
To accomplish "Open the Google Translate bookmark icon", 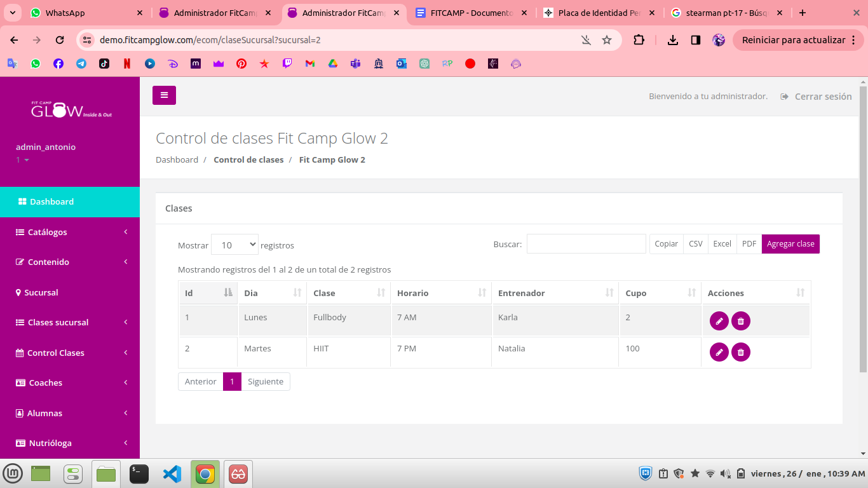I will tap(12, 64).
